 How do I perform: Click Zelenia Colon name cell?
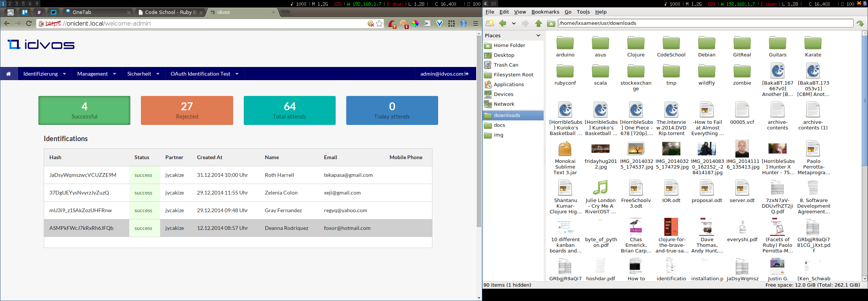click(281, 193)
